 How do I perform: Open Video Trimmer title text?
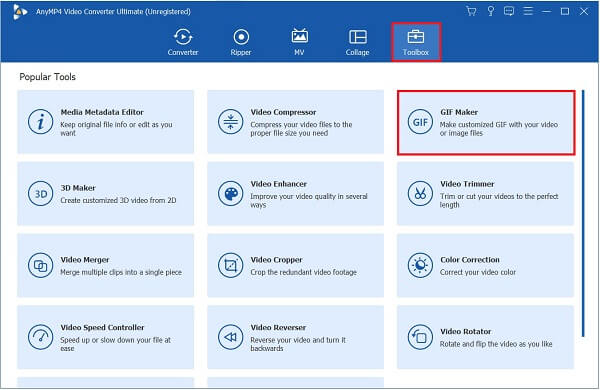467,184
